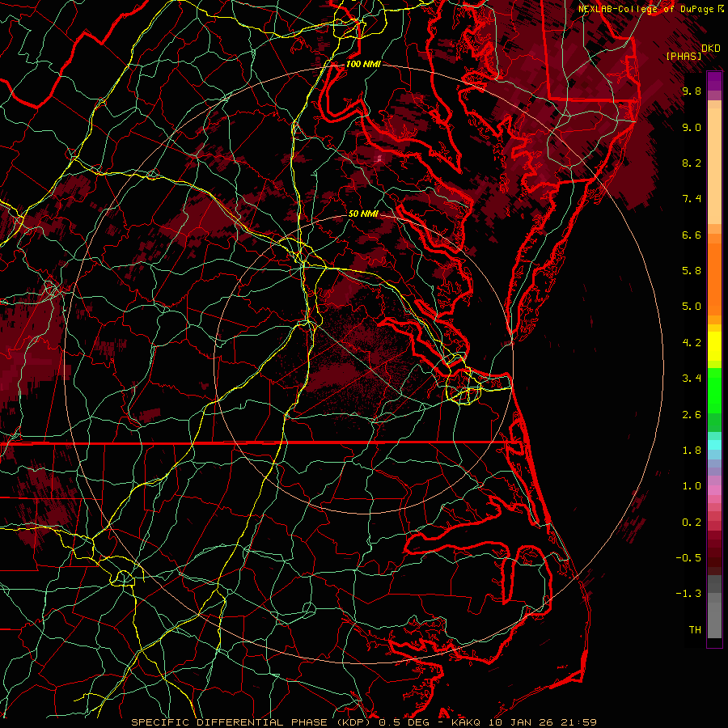Select the -0.5 legend value
This screenshot has width=728, height=728.
[688, 558]
